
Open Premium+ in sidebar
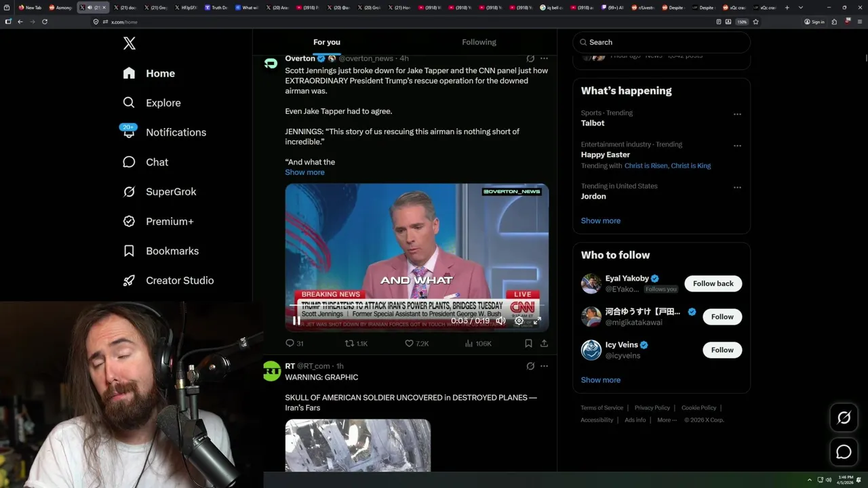[x=158, y=222]
